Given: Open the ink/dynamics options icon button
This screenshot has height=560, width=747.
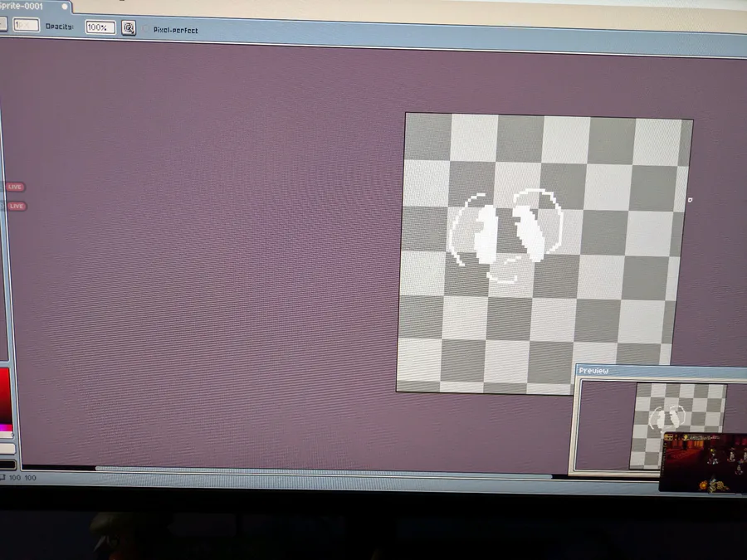Looking at the screenshot, I should click(x=128, y=28).
